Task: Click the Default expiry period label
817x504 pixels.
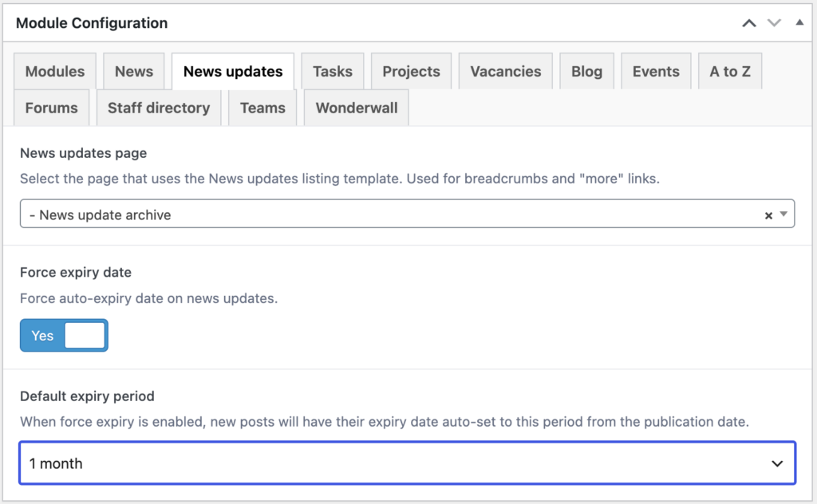Action: point(87,396)
